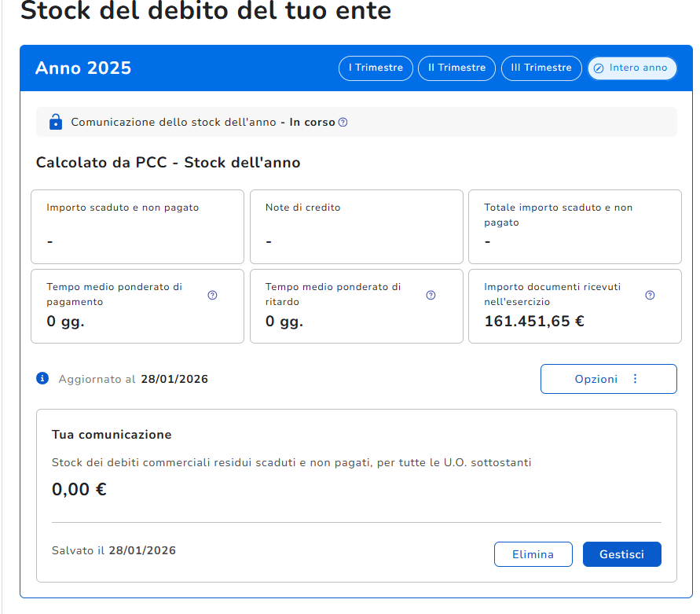700x614 pixels.
Task: Select the Intero anno option
Action: click(x=632, y=68)
